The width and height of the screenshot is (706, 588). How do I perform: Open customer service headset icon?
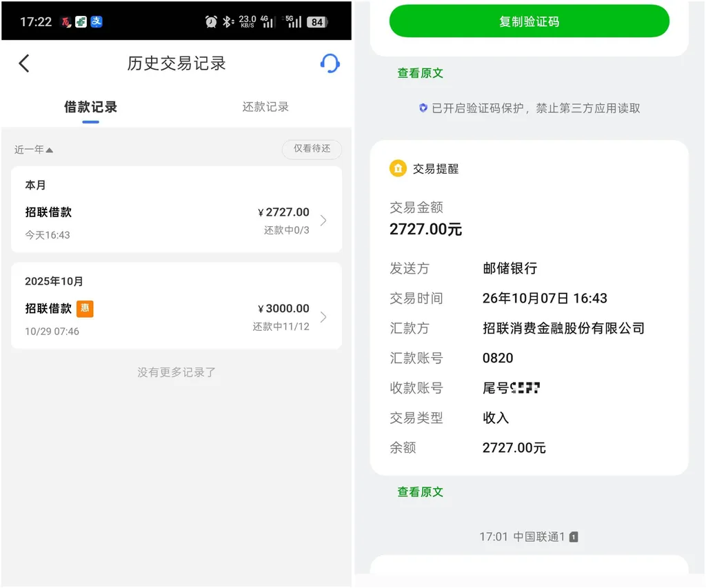330,63
